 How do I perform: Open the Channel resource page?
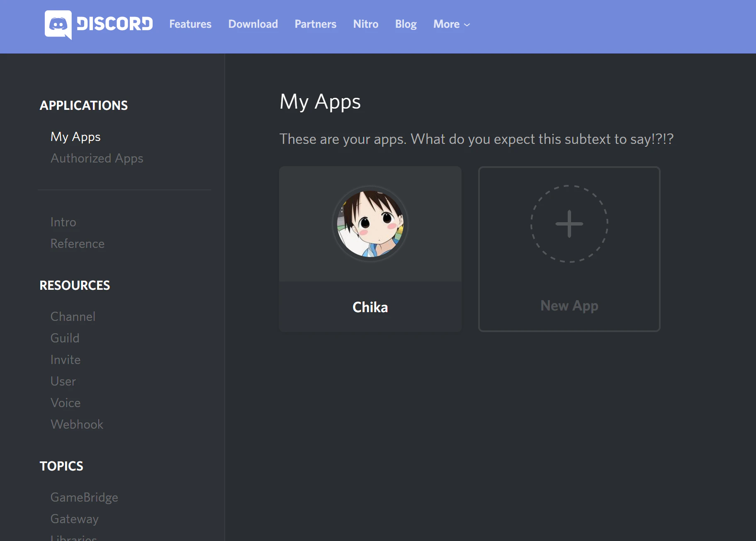tap(73, 317)
